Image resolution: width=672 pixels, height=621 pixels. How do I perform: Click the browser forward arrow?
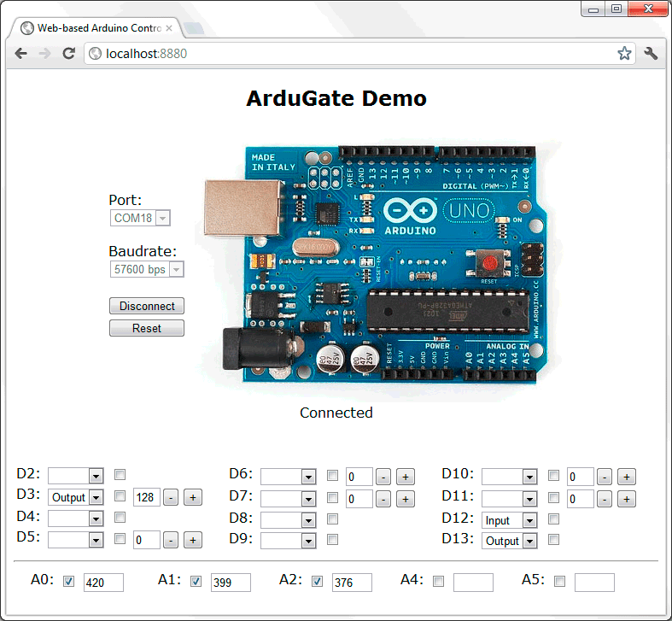click(x=44, y=54)
